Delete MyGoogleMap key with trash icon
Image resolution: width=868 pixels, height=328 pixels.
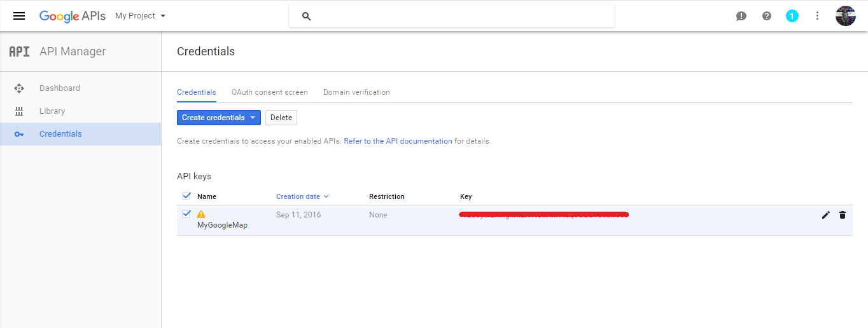coord(843,215)
